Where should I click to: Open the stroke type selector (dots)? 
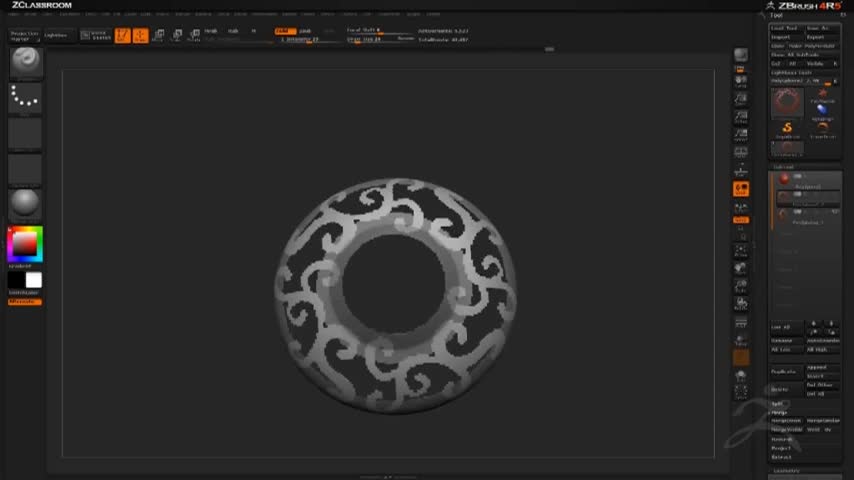click(x=25, y=98)
